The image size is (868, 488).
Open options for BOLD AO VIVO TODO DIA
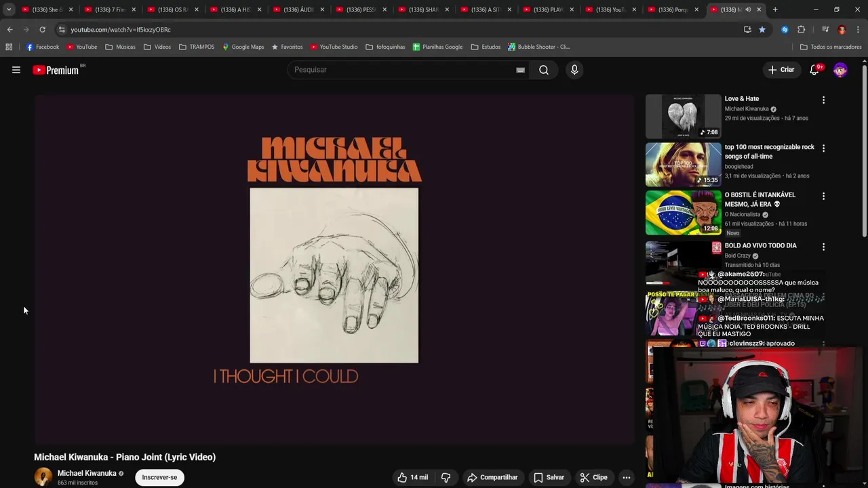823,247
